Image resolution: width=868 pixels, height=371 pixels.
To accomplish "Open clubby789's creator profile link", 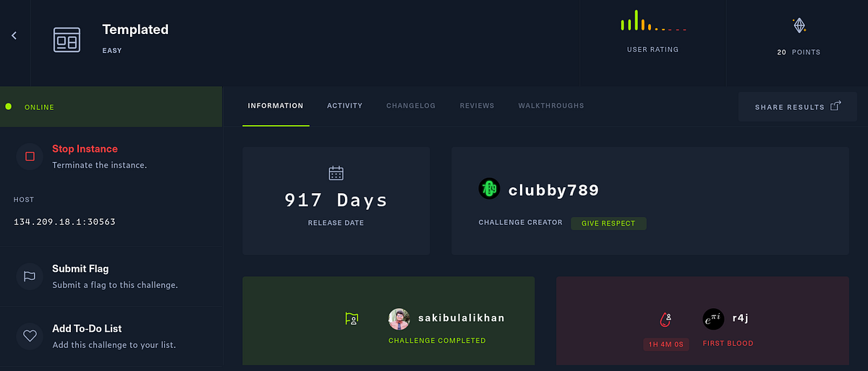I will click(x=553, y=191).
